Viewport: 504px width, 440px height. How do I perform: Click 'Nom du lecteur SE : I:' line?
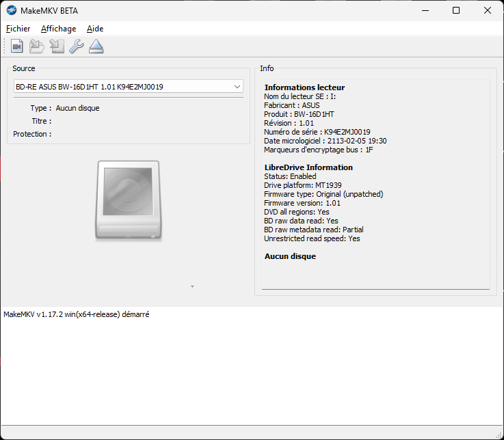[x=300, y=96]
